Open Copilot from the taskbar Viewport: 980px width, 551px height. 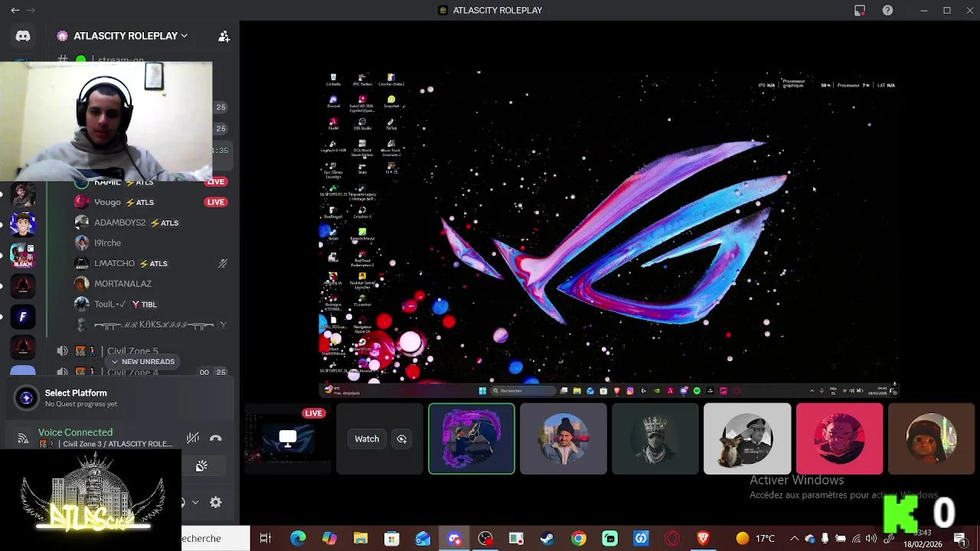(329, 538)
